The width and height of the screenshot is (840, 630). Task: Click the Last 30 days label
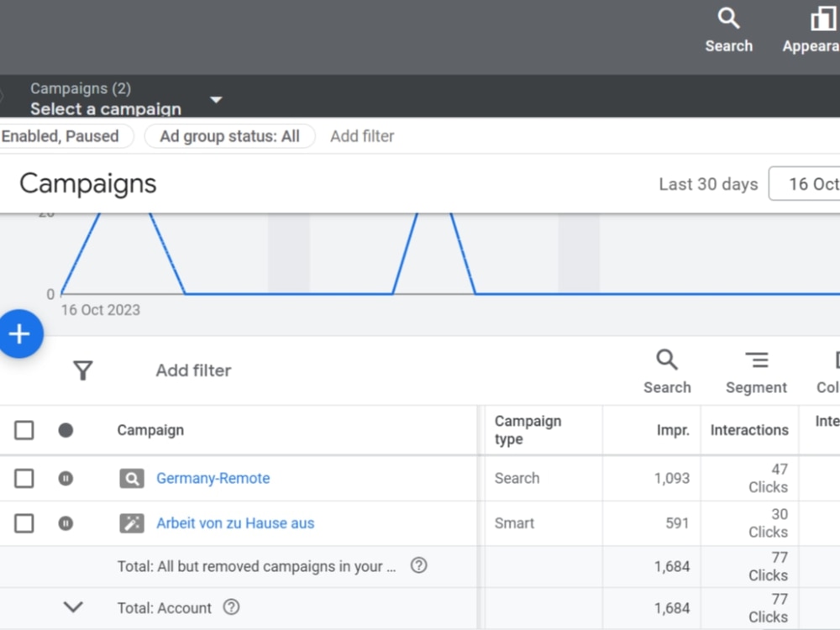(x=708, y=184)
